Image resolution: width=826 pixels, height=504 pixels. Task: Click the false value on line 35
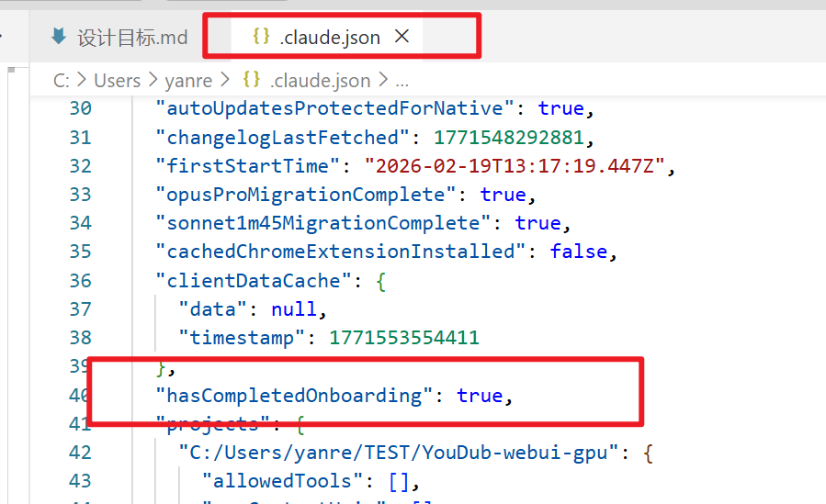click(x=579, y=252)
